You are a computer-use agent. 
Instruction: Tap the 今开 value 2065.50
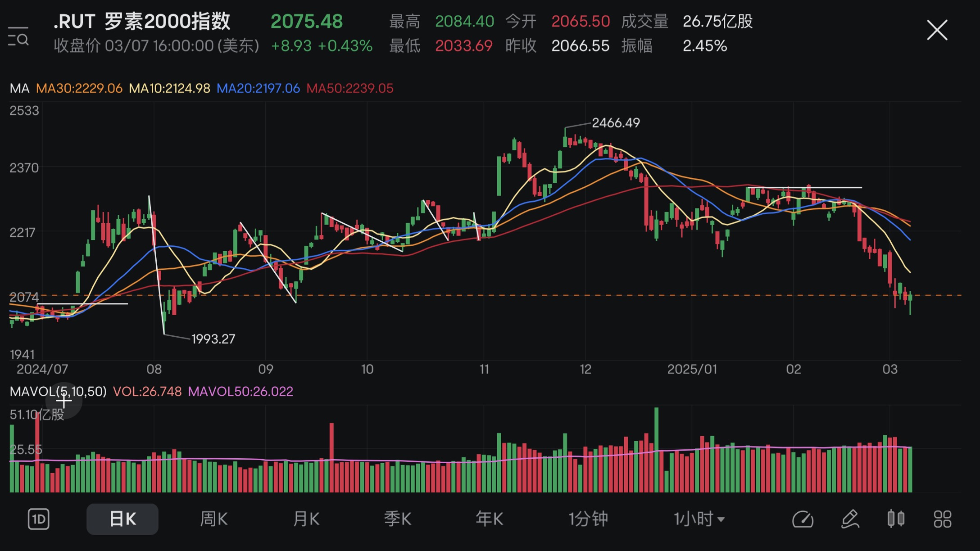[x=581, y=21]
